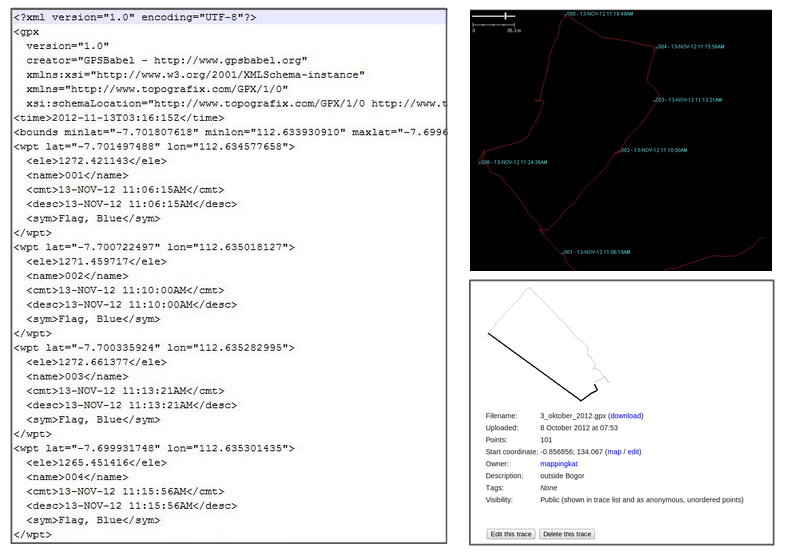Click the ele 1265.451416 line in XML
The width and height of the screenshot is (786, 556).
tap(96, 463)
